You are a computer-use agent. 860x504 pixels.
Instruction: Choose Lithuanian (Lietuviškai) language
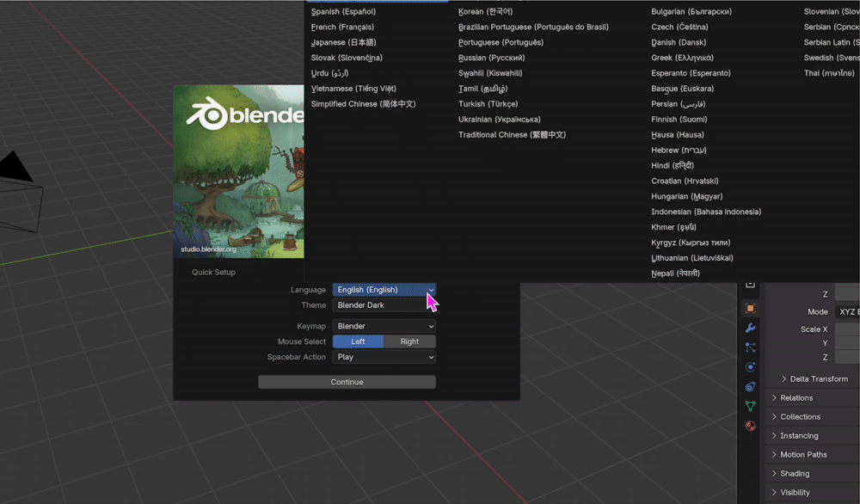pos(691,257)
